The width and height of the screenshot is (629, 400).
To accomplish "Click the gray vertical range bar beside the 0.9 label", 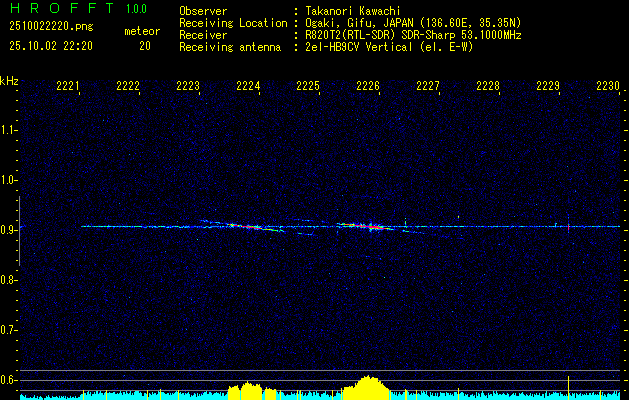I will point(20,231).
